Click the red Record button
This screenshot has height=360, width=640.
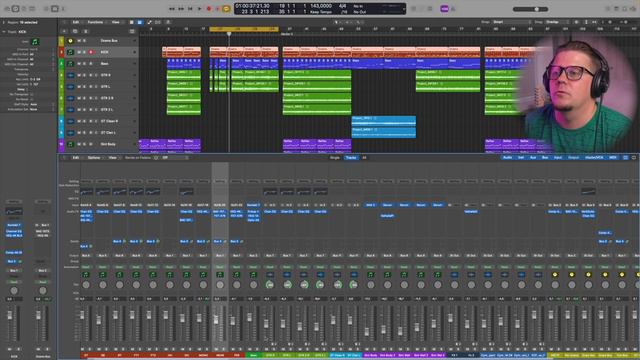click(209, 9)
